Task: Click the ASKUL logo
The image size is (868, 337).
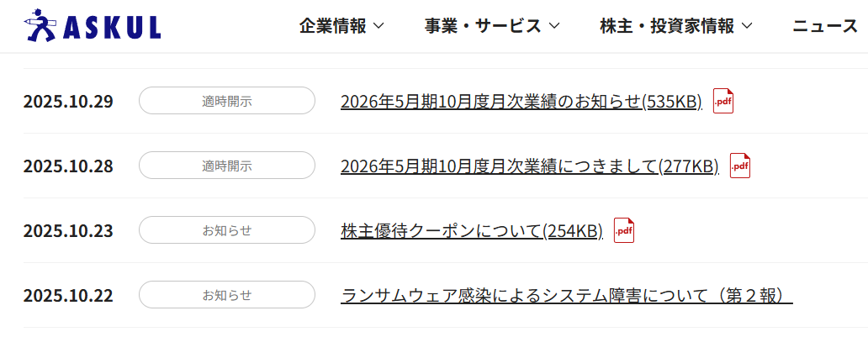Action: pos(93,27)
